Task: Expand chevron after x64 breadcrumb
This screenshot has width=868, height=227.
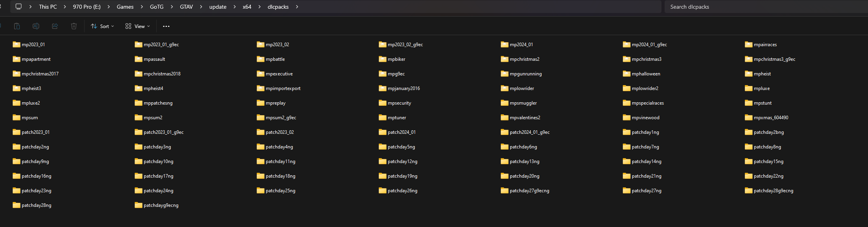Action: coord(259,7)
